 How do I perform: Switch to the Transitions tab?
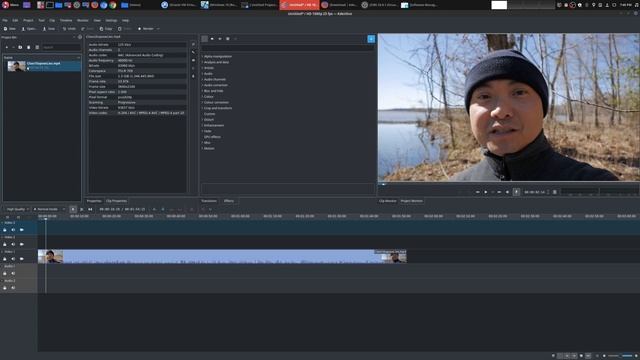[x=209, y=201]
